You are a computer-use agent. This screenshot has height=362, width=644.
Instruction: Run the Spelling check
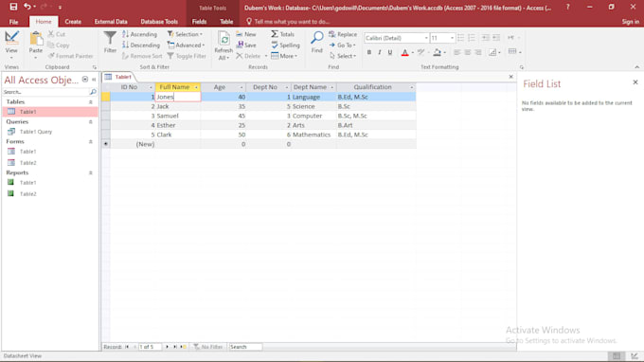(285, 45)
